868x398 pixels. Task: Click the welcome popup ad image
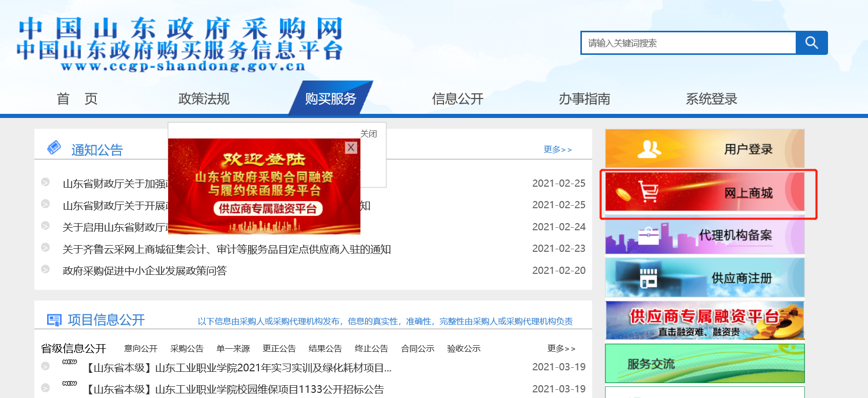click(264, 186)
